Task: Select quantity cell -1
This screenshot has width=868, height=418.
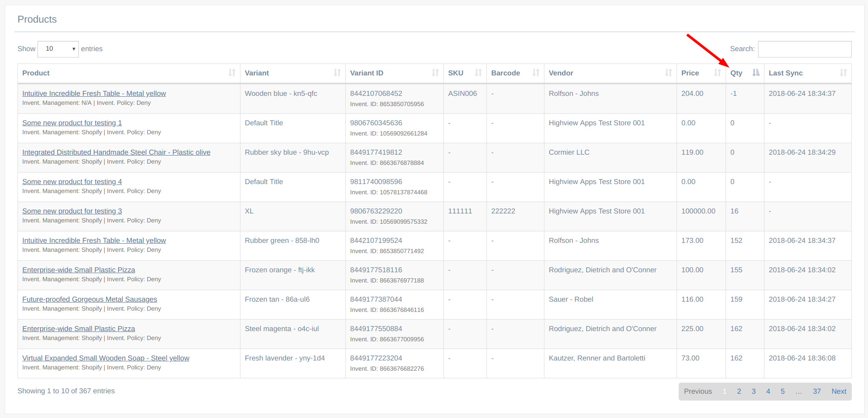Action: pos(733,93)
